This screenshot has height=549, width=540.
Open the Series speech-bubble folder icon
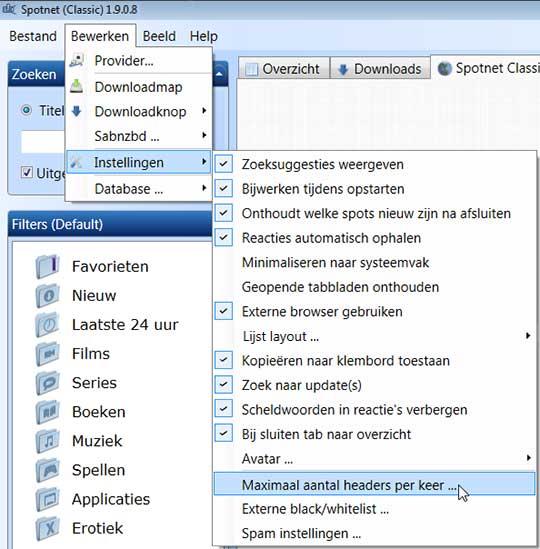coord(48,383)
